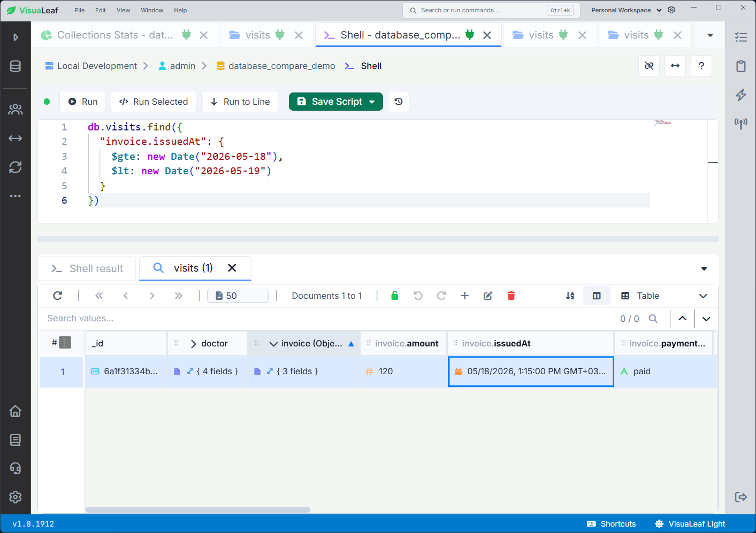Open the lightning bolt icon in right panel
Viewport: 756px width, 533px height.
pos(741,95)
